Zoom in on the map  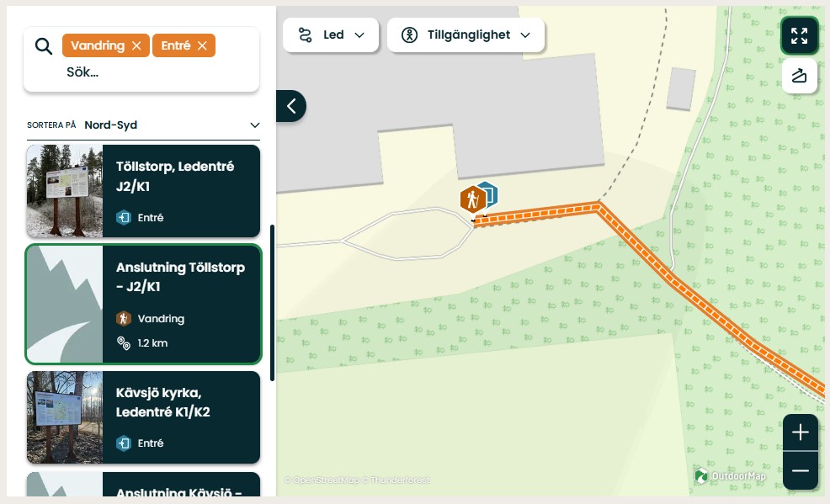800,432
